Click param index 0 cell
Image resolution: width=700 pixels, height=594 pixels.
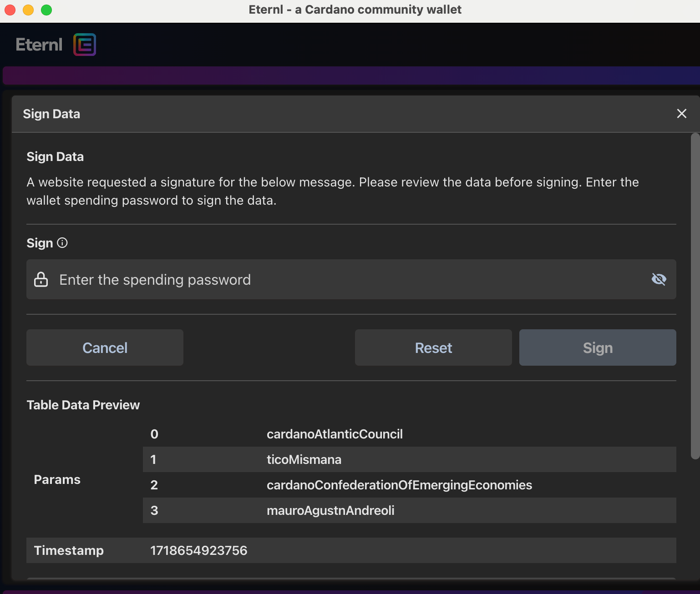pos(154,434)
